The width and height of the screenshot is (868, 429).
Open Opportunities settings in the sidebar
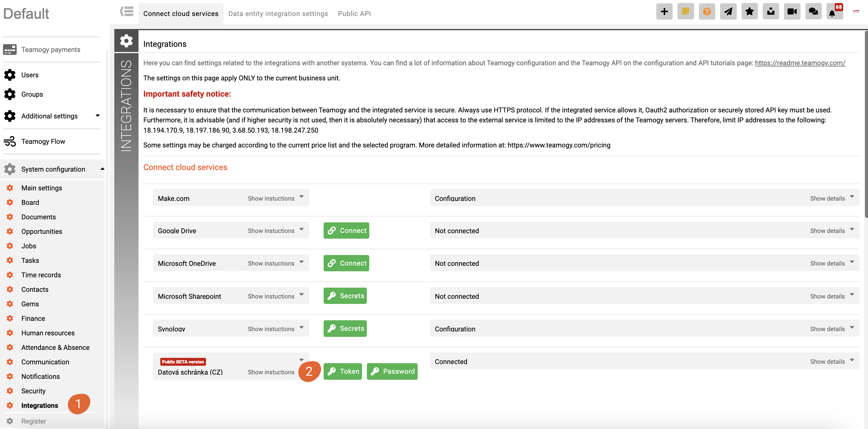click(41, 231)
